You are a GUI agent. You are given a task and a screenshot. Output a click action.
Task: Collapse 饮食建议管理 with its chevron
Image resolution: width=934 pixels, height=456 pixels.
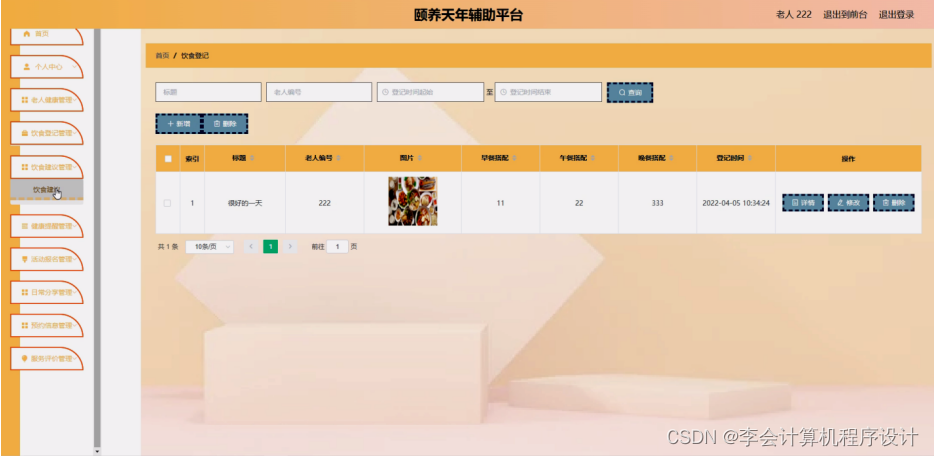74,167
